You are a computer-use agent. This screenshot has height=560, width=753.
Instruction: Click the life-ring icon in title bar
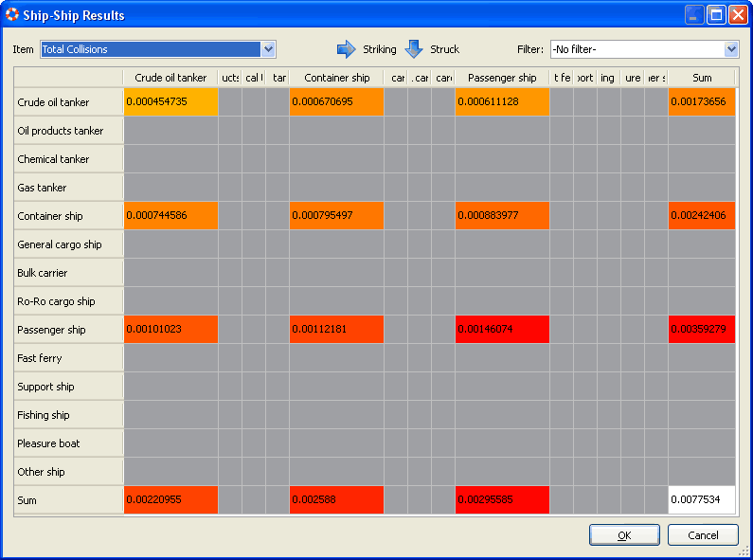click(11, 15)
